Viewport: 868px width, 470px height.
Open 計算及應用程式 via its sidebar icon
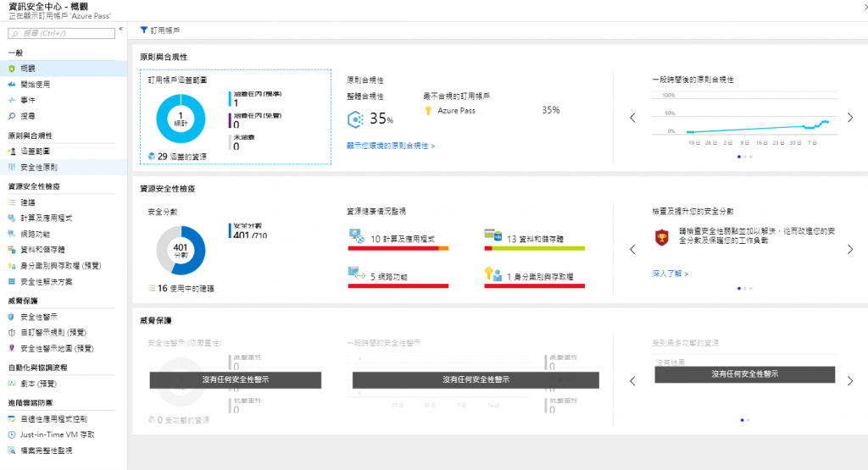(x=12, y=218)
